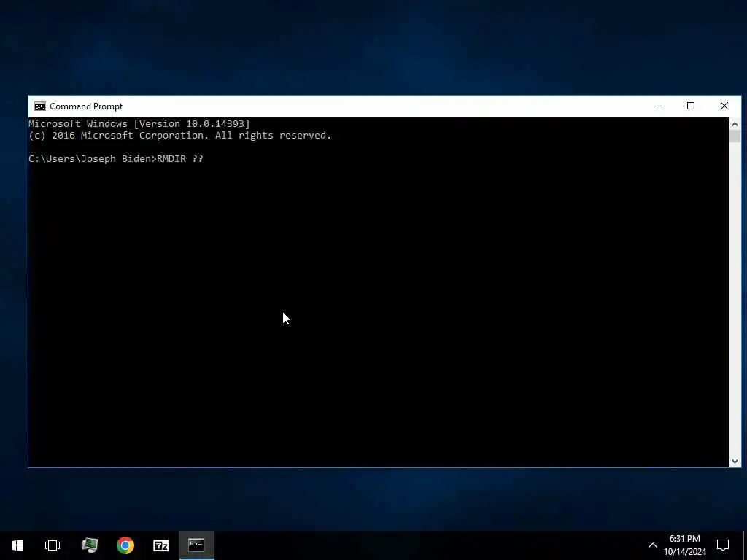Click the 'C:\Users\Joseph Biden>' prompt path
Viewport: 747px width, 560px height.
[x=93, y=158]
